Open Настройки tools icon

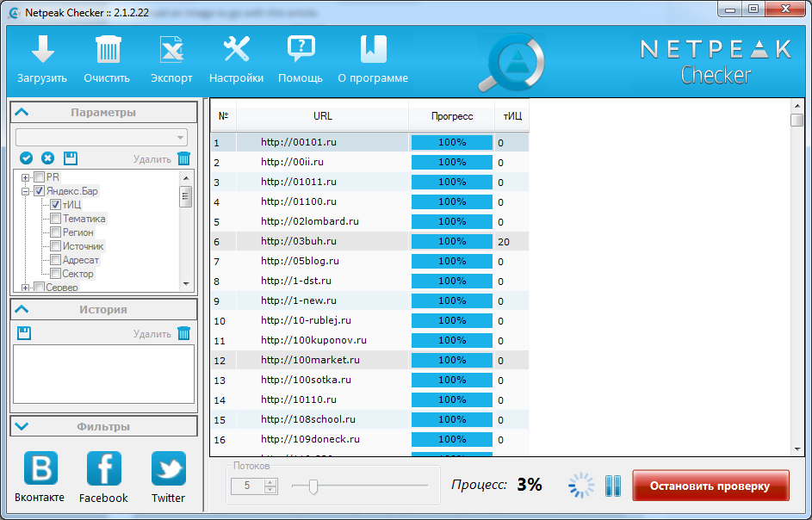[236, 50]
